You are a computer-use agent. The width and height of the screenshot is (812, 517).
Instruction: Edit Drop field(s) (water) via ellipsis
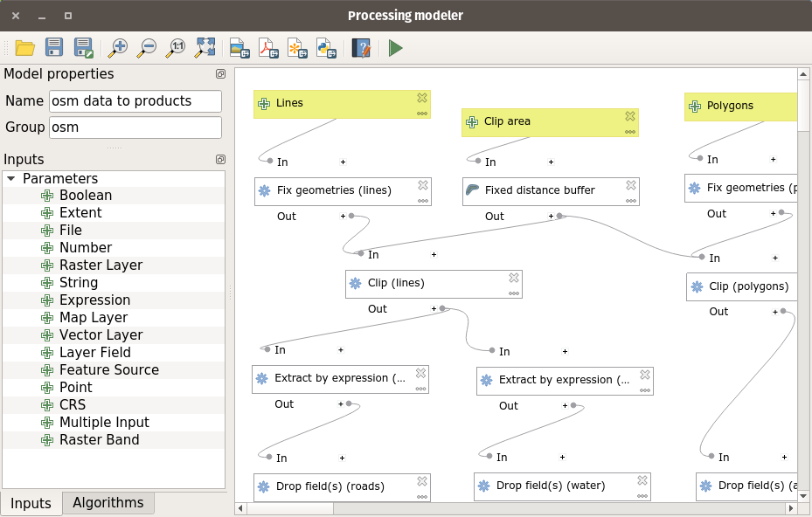(x=642, y=496)
